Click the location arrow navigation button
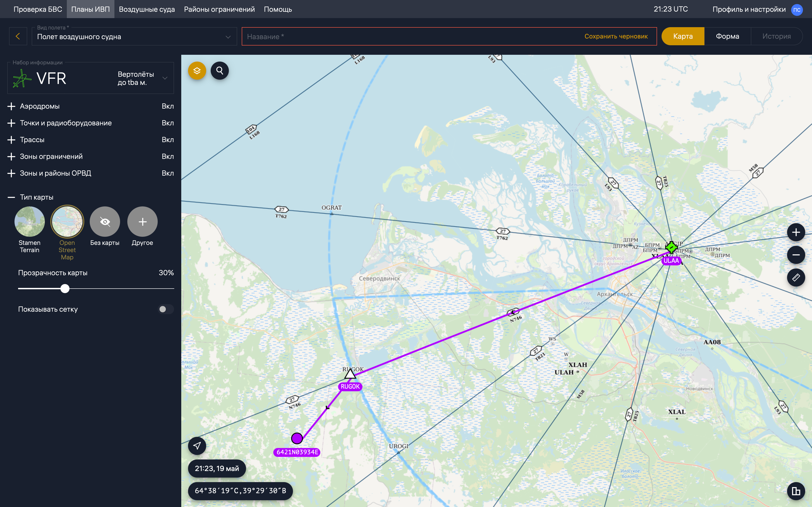The image size is (812, 507). tap(197, 446)
